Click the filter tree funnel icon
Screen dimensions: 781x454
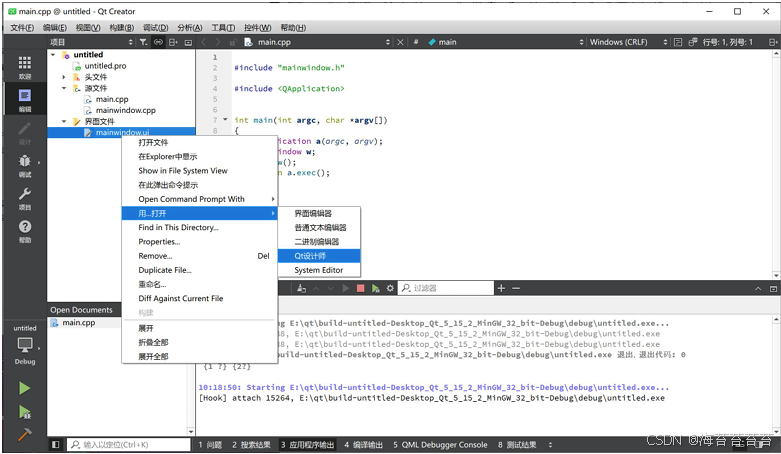[x=143, y=42]
